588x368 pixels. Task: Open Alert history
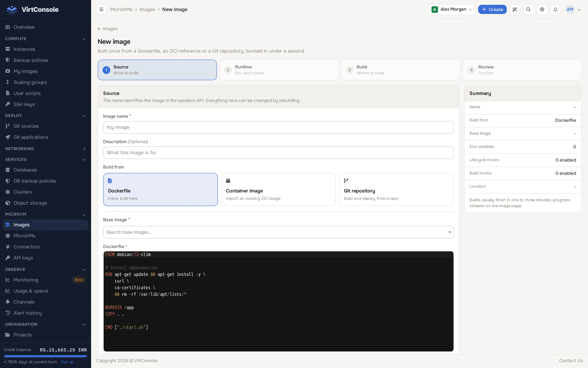[45, 313]
